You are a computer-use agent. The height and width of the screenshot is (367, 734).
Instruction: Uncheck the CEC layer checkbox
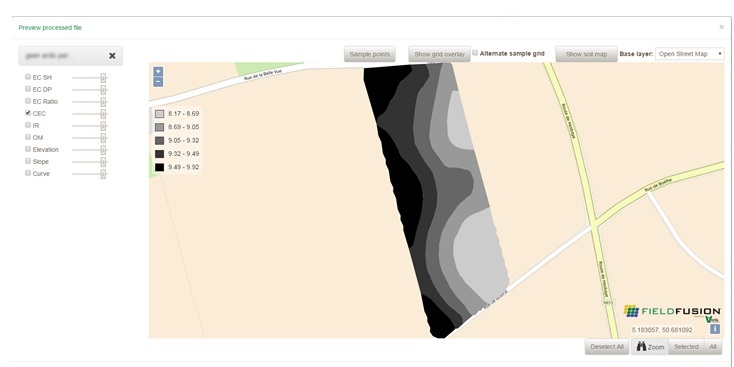(28, 113)
